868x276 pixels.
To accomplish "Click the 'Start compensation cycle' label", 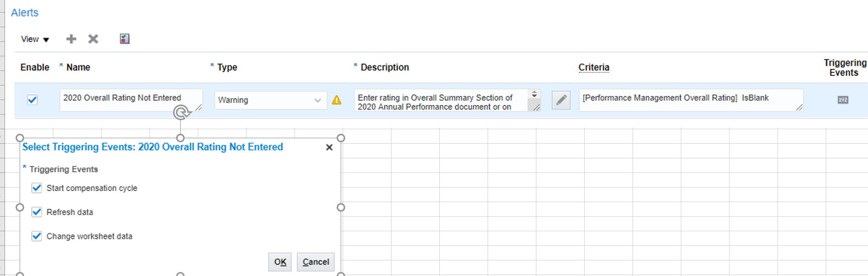I will click(x=92, y=188).
